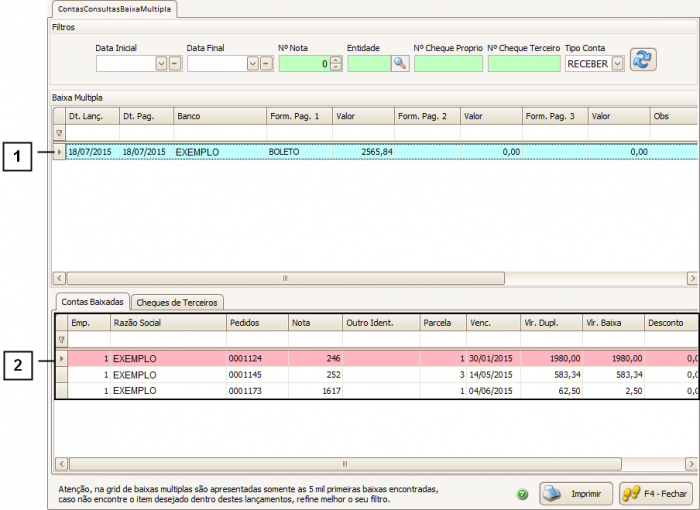The image size is (700, 510).
Task: Click row indicator arrow of the 18/07/2015 entry
Action: (59, 152)
